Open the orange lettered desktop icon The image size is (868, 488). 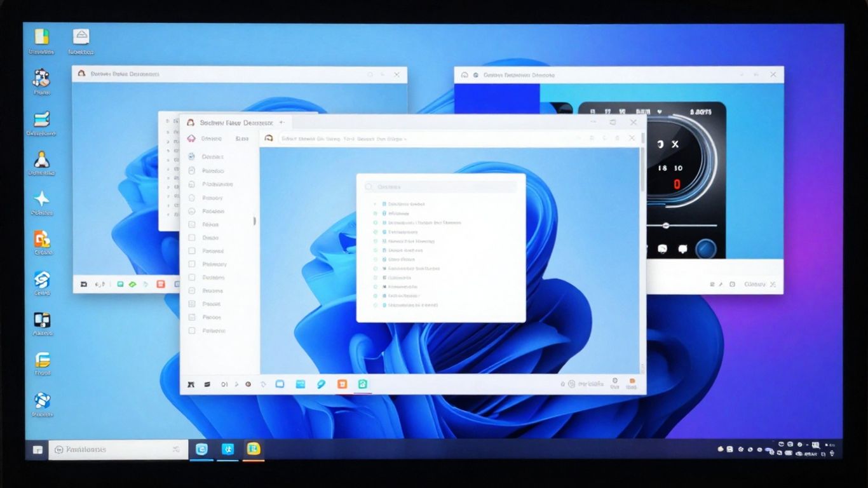pos(42,239)
